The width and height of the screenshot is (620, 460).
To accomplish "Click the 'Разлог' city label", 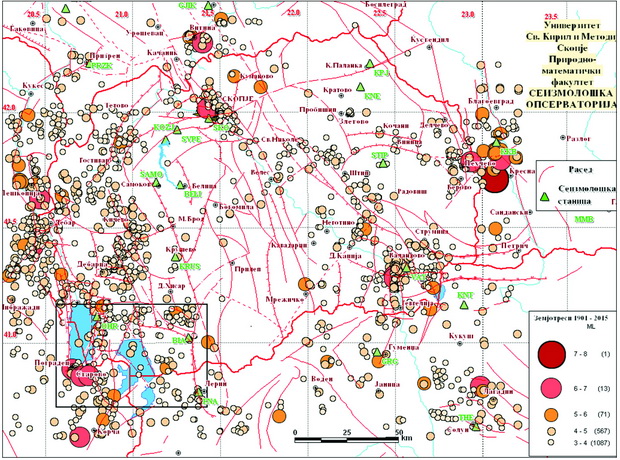I will (578, 138).
